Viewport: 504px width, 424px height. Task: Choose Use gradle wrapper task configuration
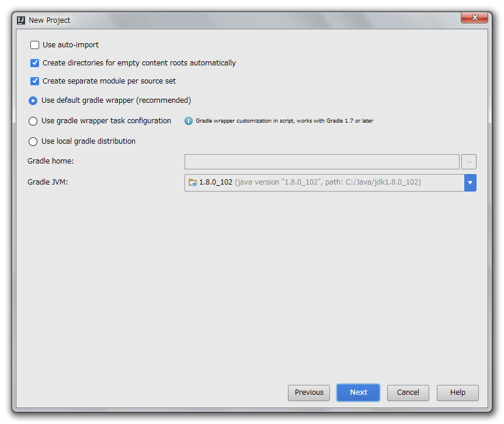(x=33, y=121)
